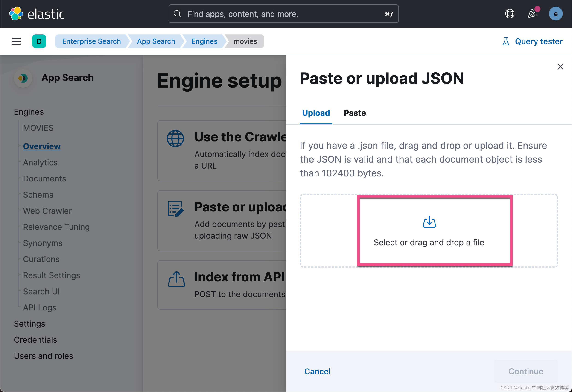The image size is (572, 392).
Task: Switch to the Upload tab
Action: 316,113
